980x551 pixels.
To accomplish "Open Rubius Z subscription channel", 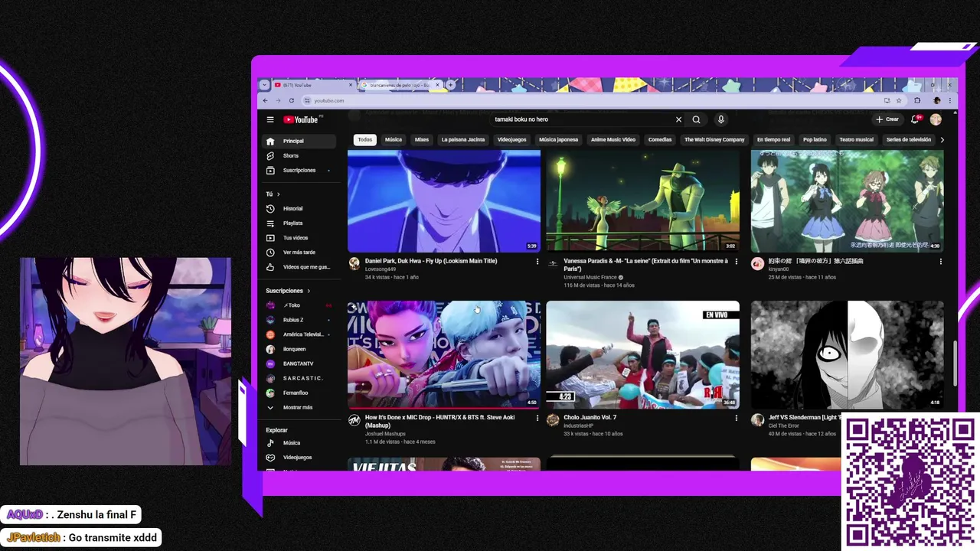I will [299, 320].
